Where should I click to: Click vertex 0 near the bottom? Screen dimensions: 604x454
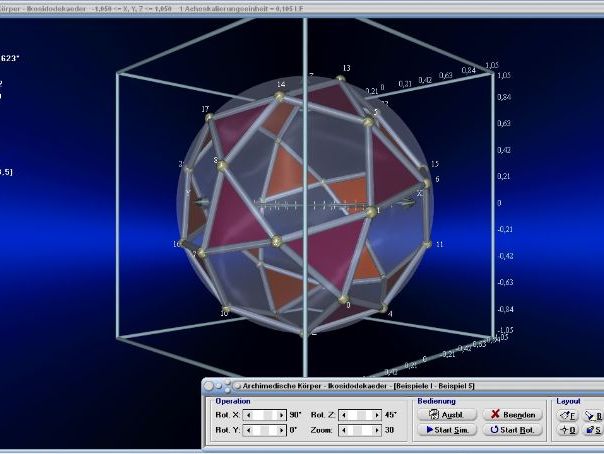[343, 299]
